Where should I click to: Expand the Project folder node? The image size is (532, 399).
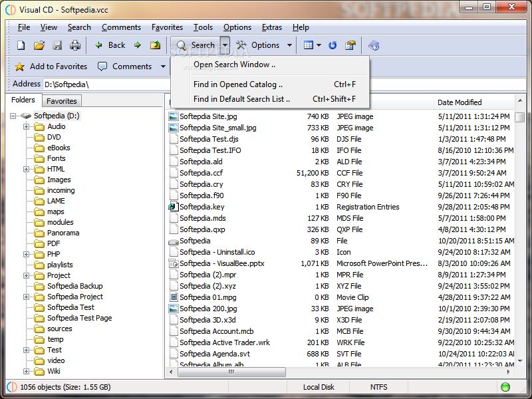(26, 275)
